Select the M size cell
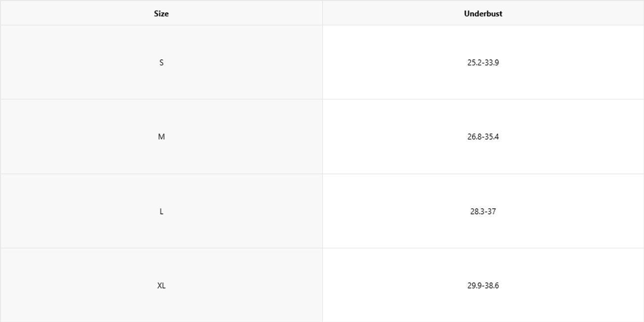The width and height of the screenshot is (644, 322). click(x=161, y=137)
